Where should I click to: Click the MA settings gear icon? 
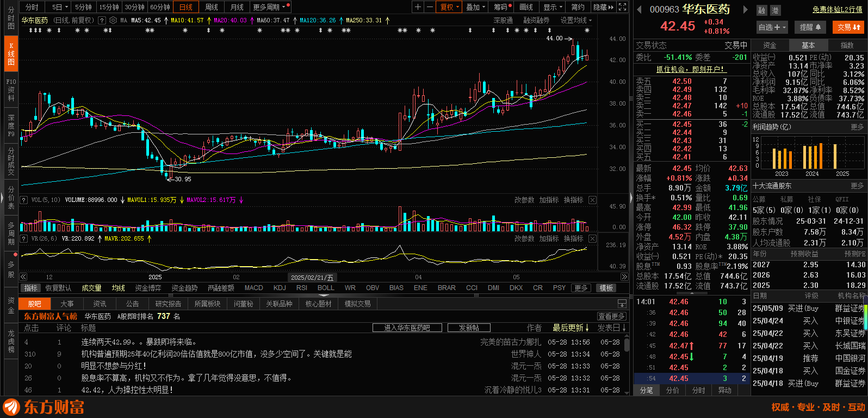click(x=113, y=20)
